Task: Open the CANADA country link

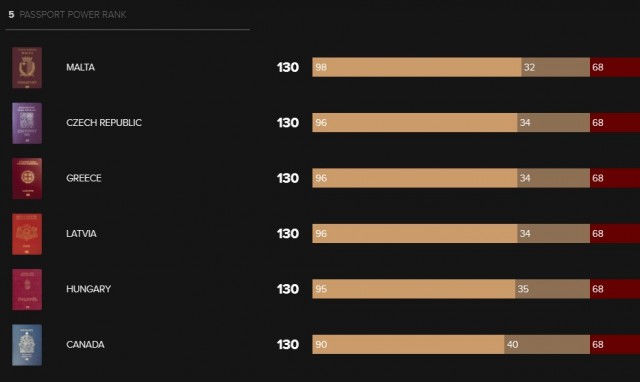Action: (85, 345)
